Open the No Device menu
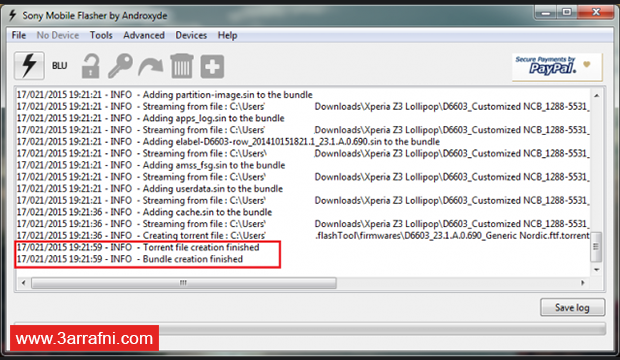This screenshot has width=620, height=360. (x=58, y=35)
